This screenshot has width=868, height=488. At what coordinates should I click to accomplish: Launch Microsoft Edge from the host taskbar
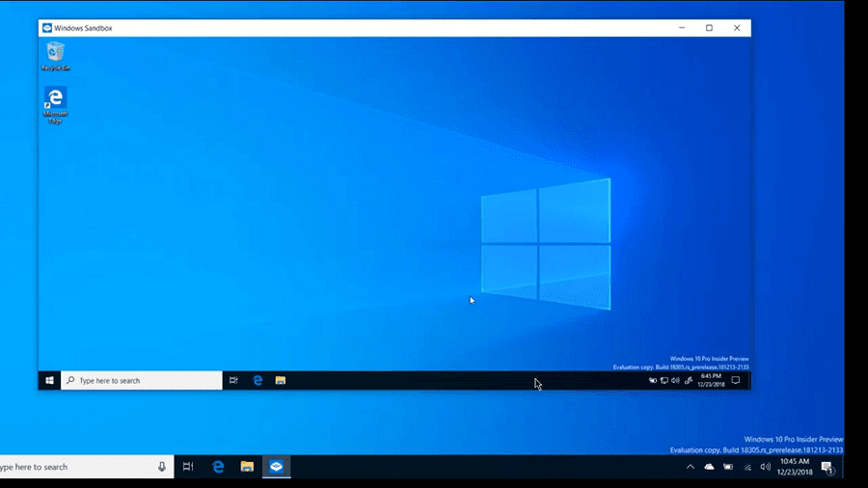[218, 467]
